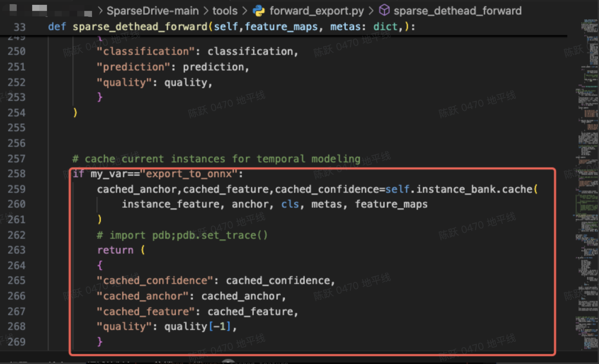Click the Python file icon in breadcrumb
This screenshot has height=364, width=599.
(x=259, y=11)
